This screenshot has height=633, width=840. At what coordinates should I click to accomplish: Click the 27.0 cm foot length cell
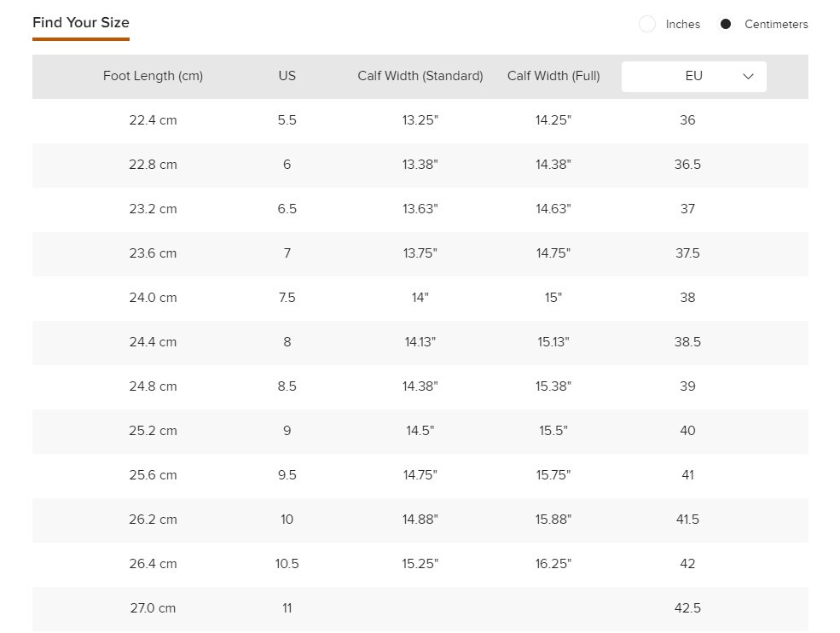click(x=153, y=608)
